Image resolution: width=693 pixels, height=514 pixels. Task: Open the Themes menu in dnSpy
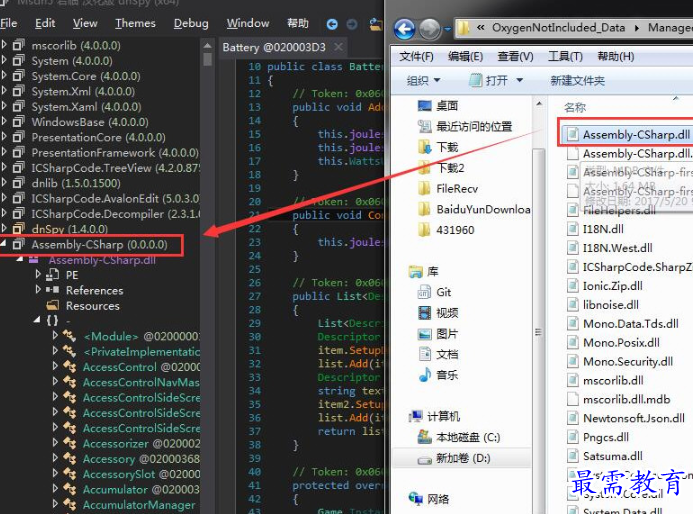[x=135, y=23]
